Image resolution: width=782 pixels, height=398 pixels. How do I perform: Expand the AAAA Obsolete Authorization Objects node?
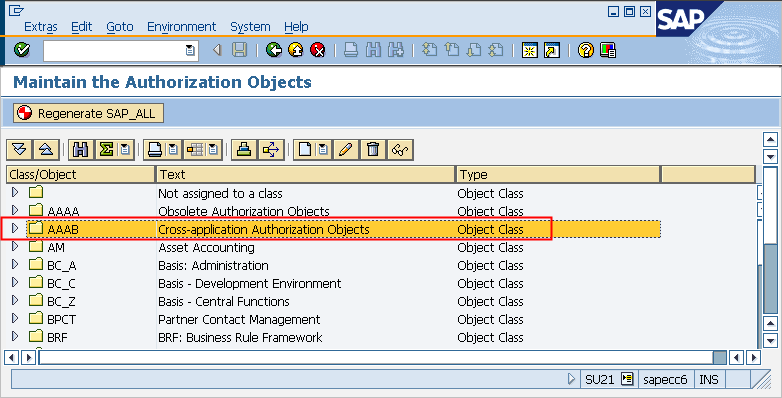(15, 210)
